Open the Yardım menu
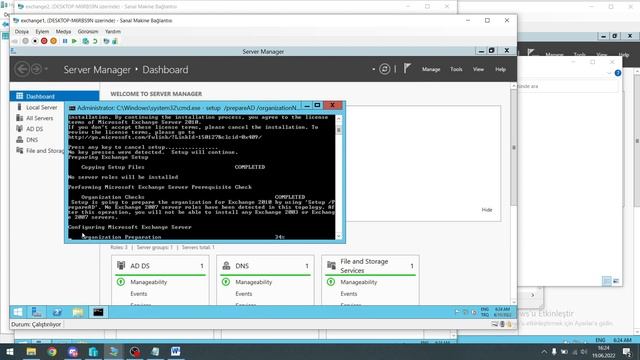The width and height of the screenshot is (640, 360). 113,31
